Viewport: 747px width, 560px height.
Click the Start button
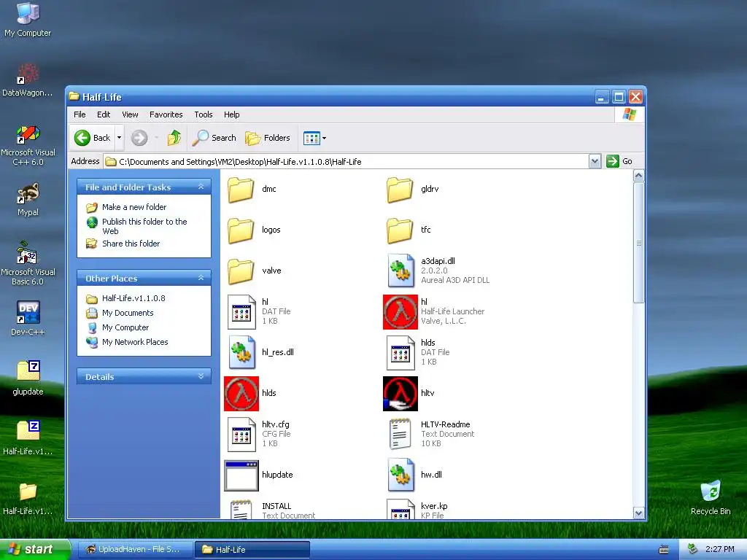(x=34, y=550)
